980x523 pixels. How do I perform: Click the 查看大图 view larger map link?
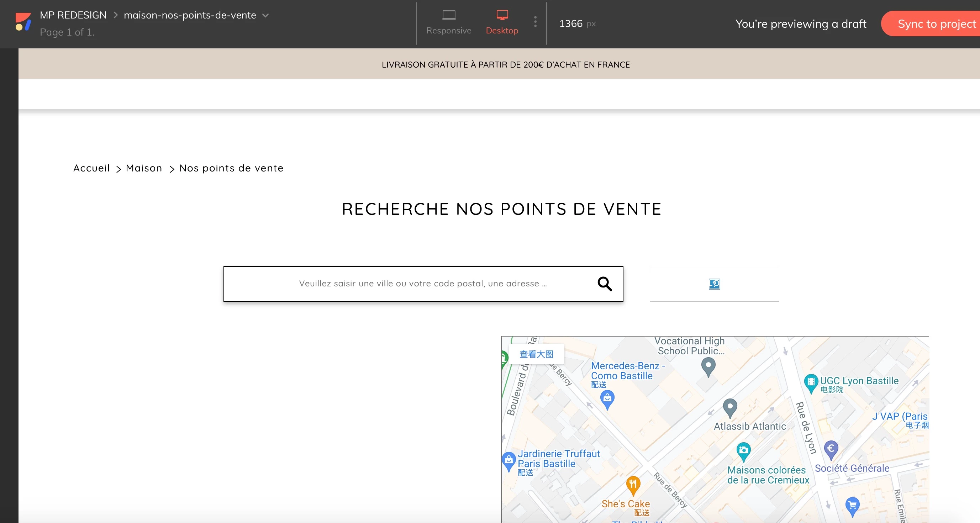[536, 354]
